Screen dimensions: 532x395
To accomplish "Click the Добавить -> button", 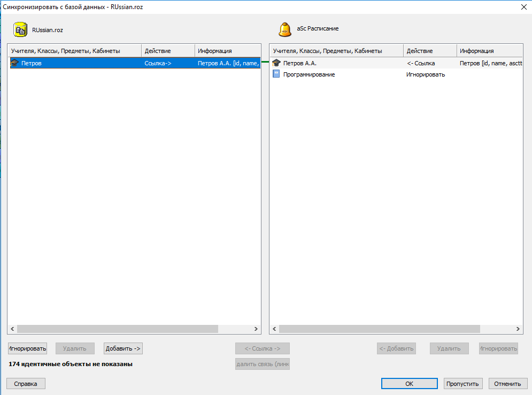I will pyautogui.click(x=123, y=348).
